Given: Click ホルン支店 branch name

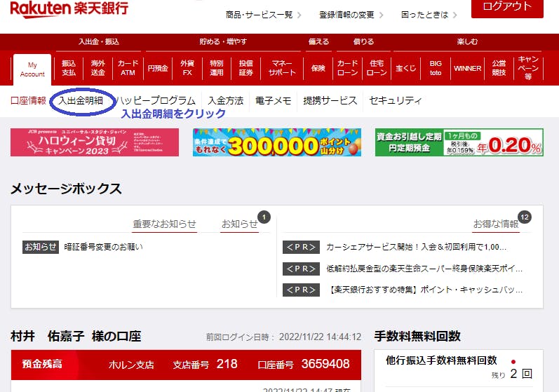Looking at the screenshot, I should click(131, 365).
